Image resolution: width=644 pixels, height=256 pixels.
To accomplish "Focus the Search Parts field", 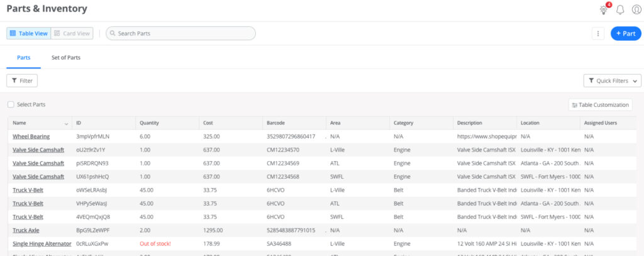I will [182, 33].
